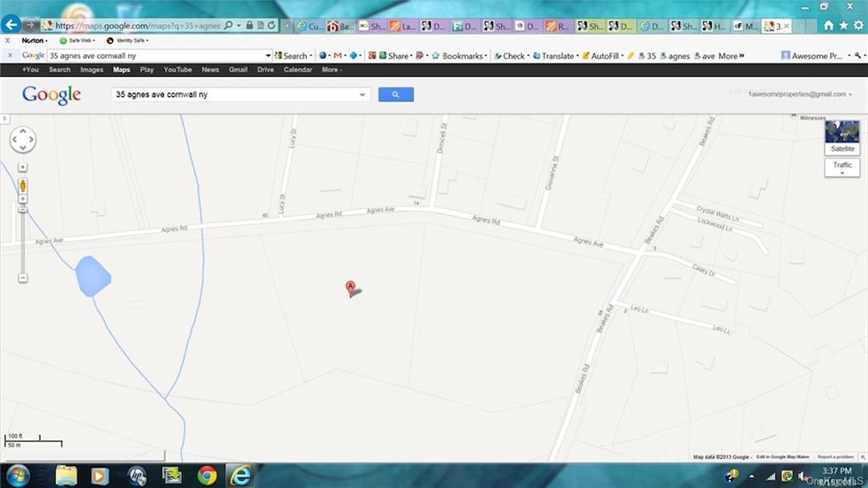Viewport: 868px width, 488px height.
Task: Expand the collapsed left side panel arrow
Action: [x=4, y=117]
